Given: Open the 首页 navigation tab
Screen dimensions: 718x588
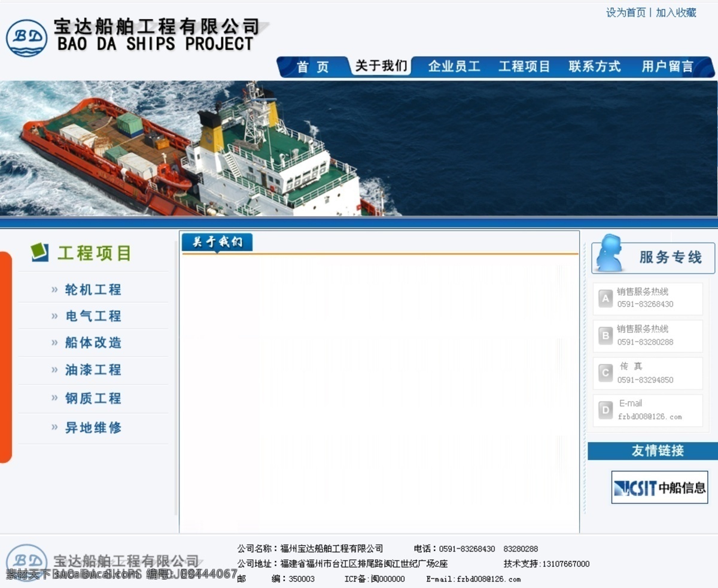Looking at the screenshot, I should (x=313, y=67).
